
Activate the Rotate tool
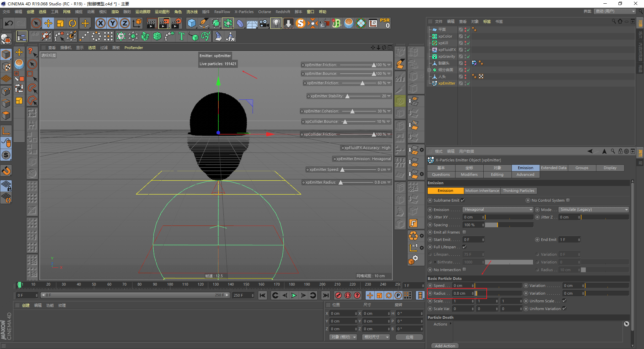72,23
